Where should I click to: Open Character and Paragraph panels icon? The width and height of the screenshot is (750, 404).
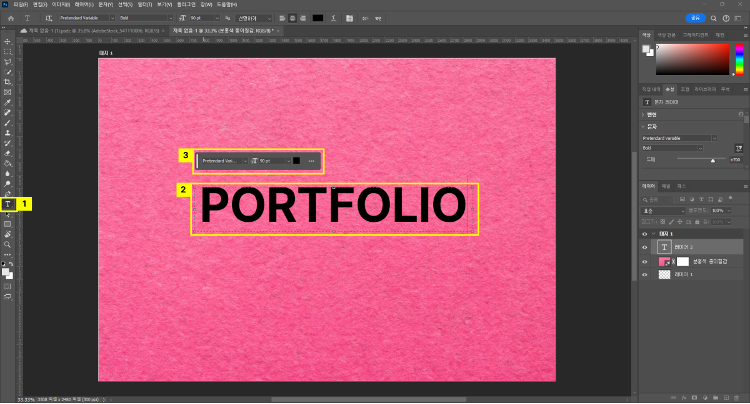click(350, 18)
